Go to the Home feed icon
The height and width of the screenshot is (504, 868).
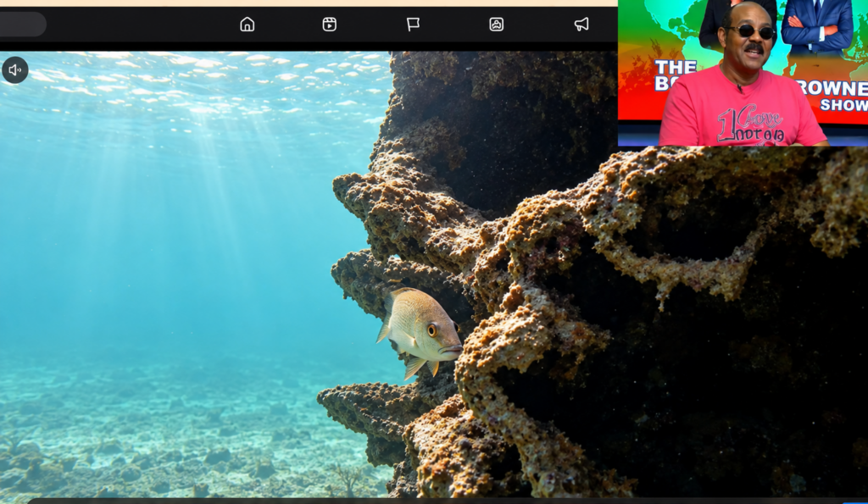pyautogui.click(x=247, y=25)
